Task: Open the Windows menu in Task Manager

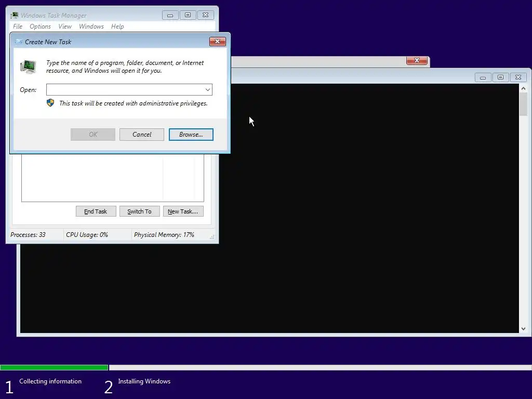Action: (x=91, y=26)
